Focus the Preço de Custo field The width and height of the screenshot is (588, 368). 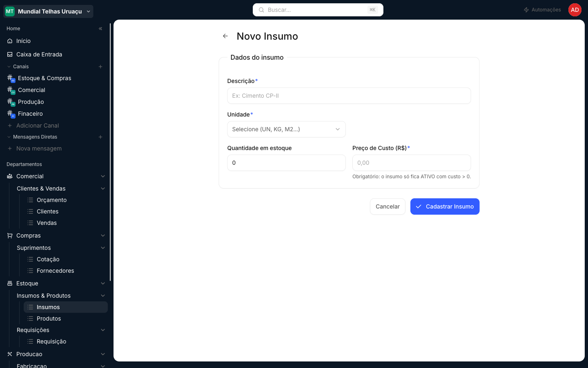[412, 163]
